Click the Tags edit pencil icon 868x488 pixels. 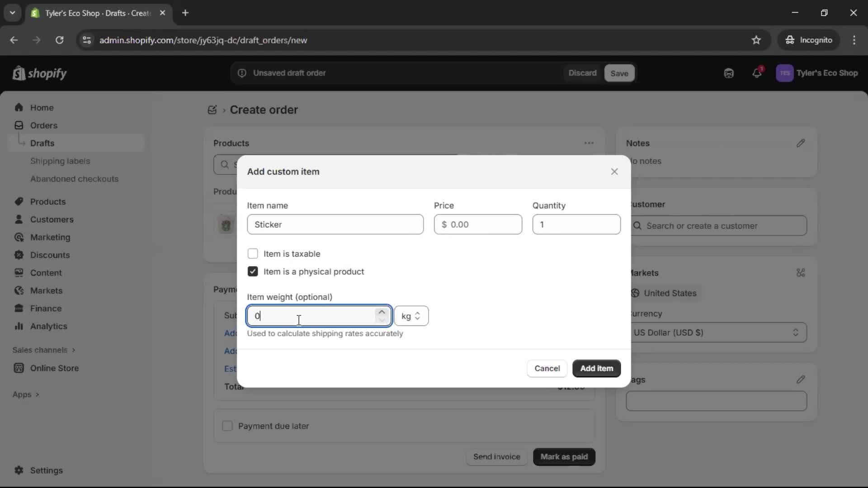[801, 380]
